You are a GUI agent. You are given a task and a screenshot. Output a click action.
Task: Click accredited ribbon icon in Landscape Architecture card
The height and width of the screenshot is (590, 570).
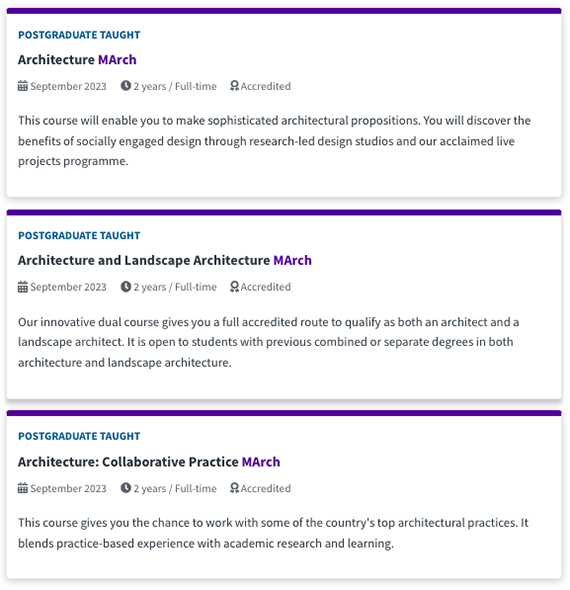coord(234,287)
